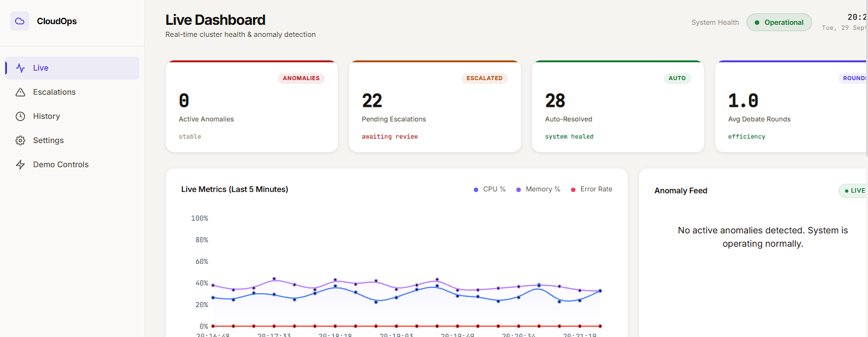Click the CPU % blue legend dot
Viewport: 868px width, 337px height.
[476, 189]
